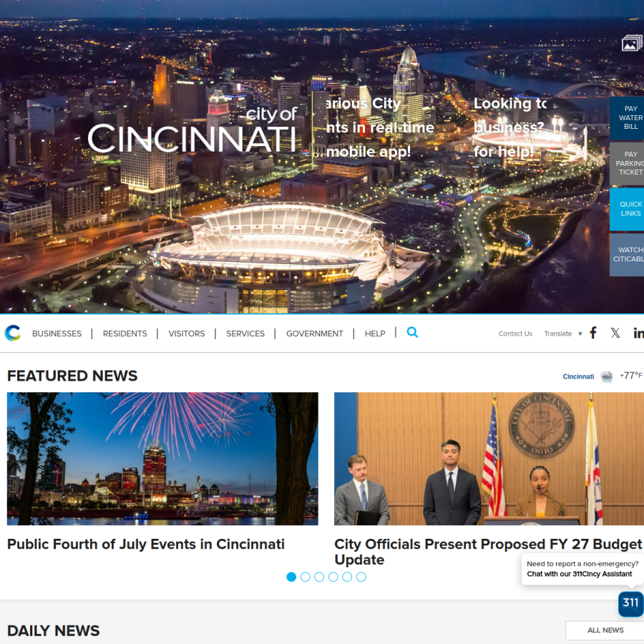644x644 pixels.
Task: Open the Services menu
Action: pyautogui.click(x=245, y=333)
